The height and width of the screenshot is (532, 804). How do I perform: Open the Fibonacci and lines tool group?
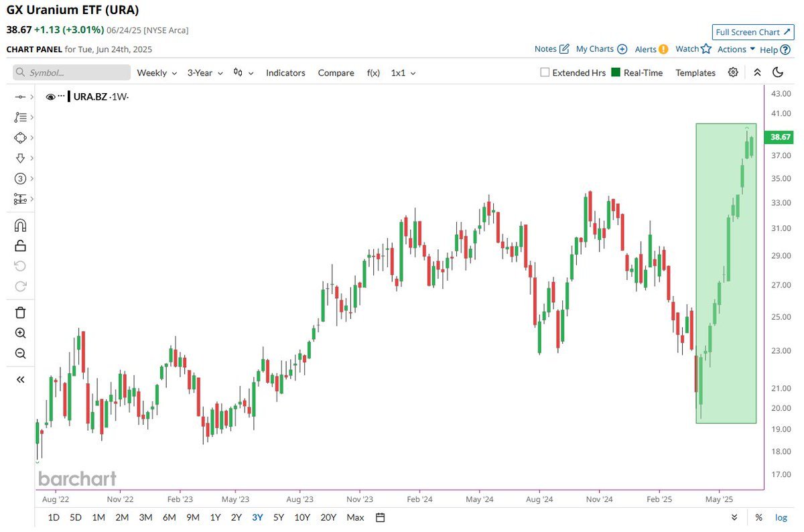click(x=19, y=117)
